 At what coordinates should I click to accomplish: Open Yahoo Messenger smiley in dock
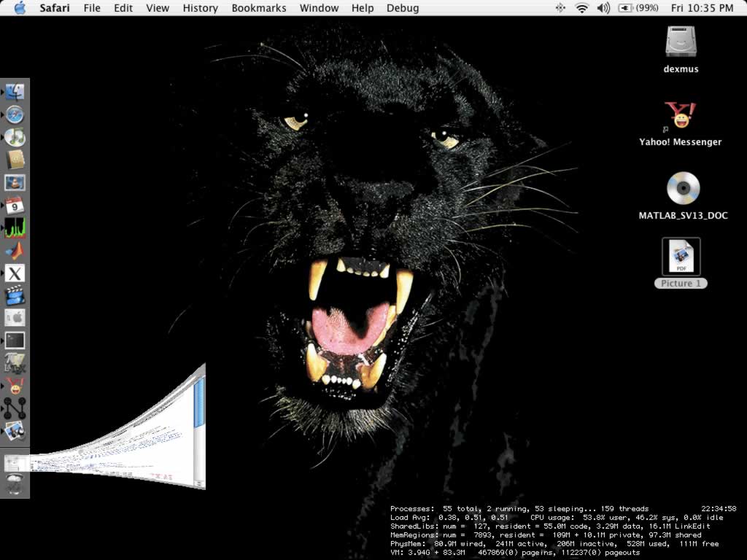pos(15,386)
